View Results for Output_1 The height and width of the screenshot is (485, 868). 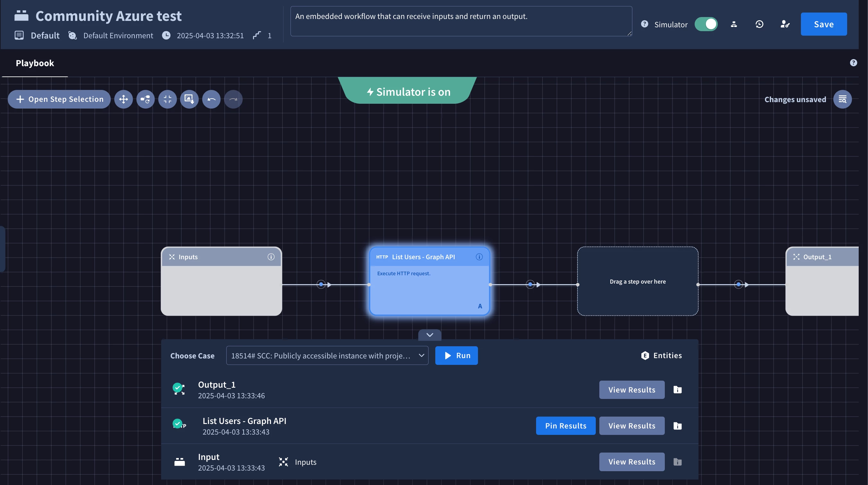631,390
